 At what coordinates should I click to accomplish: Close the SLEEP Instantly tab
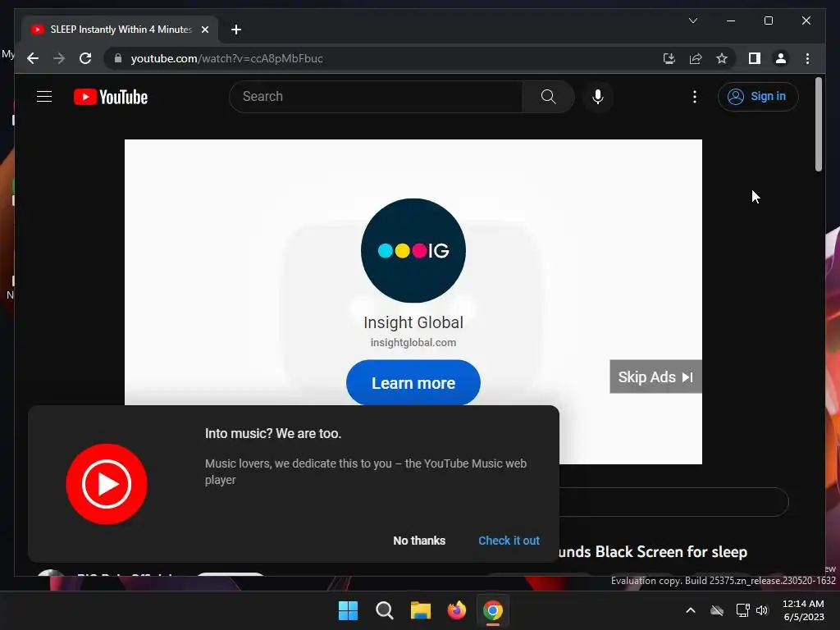coord(204,30)
